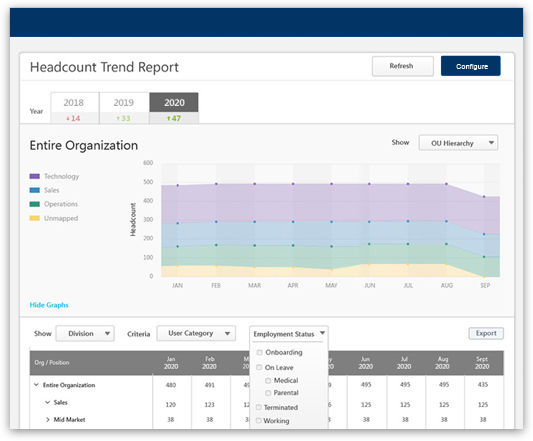This screenshot has height=441, width=533.
Task: Click the 2018 change indicator 14
Action: 73,118
